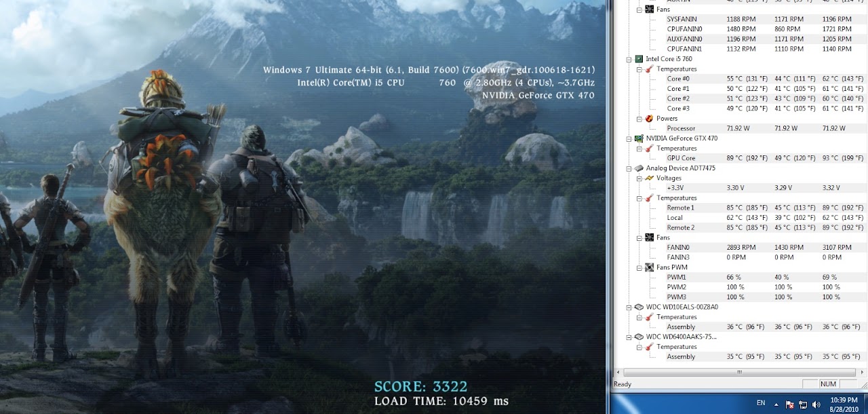Collapse the Voltages group's minus box
This screenshot has height=414, width=868.
[639, 178]
